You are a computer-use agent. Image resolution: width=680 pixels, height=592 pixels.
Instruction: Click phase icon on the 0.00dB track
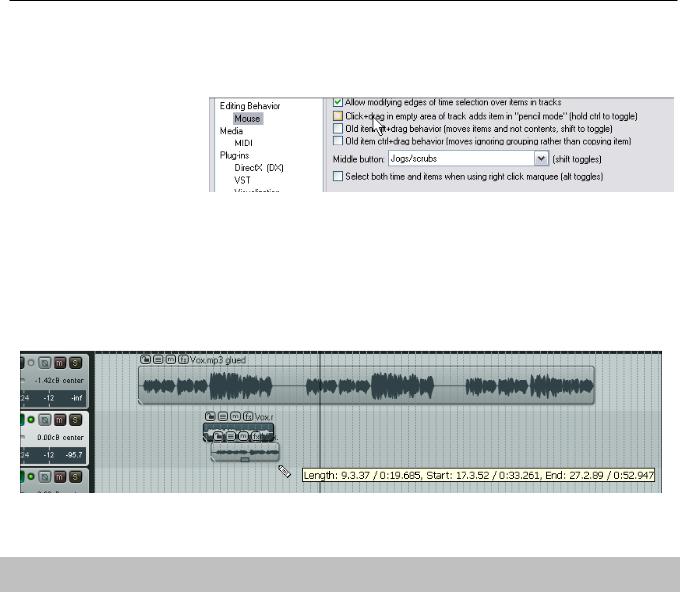pos(44,420)
